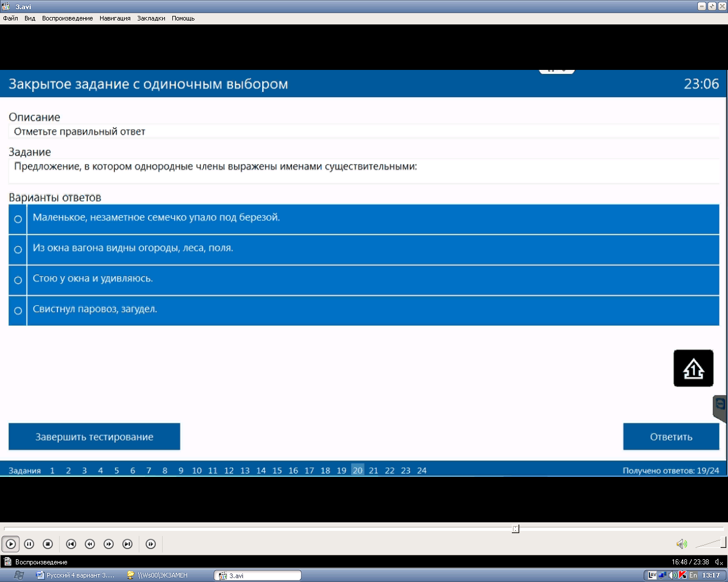This screenshot has width=728, height=582.
Task: Click the taskbar clock 13:17
Action: coord(711,575)
